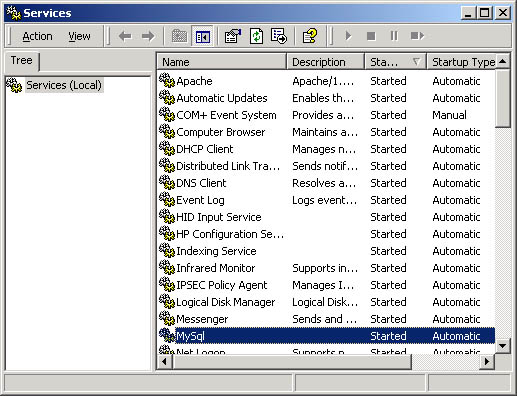Sort by the Description column header
This screenshot has width=517, height=396.
[325, 62]
